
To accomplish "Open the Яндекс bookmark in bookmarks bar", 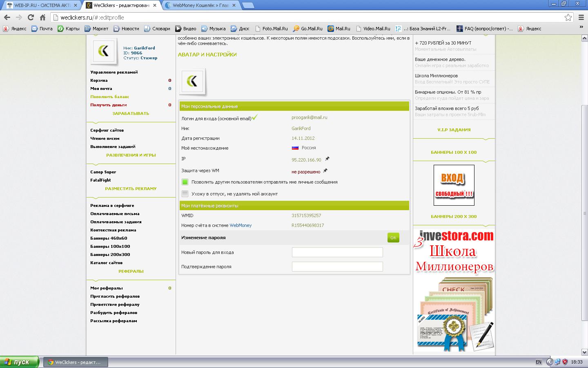I will 15,29.
